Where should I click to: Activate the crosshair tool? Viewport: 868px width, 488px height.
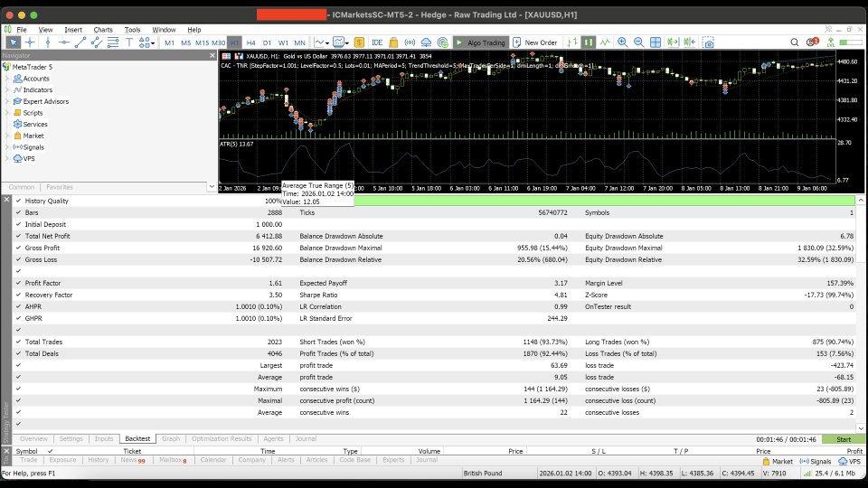tap(30, 42)
